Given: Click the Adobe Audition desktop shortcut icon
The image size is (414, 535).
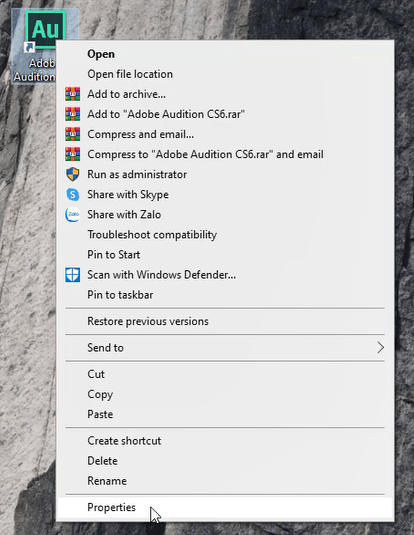Looking at the screenshot, I should pos(45,30).
